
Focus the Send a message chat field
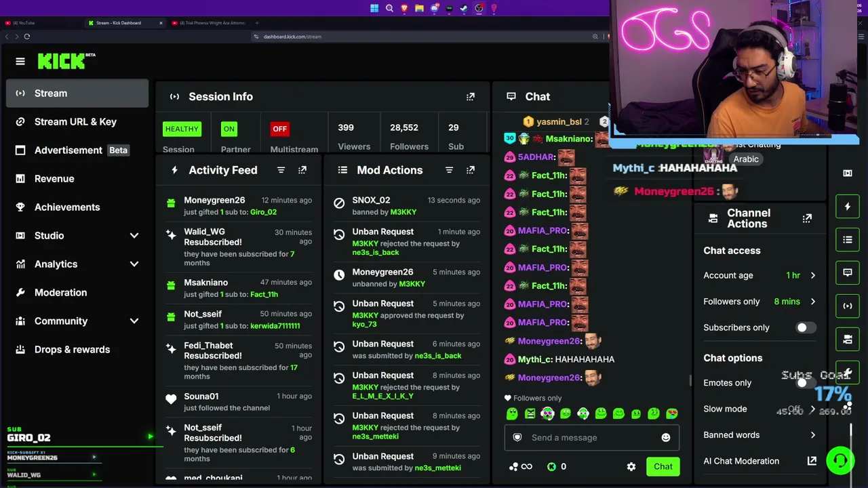pos(591,438)
